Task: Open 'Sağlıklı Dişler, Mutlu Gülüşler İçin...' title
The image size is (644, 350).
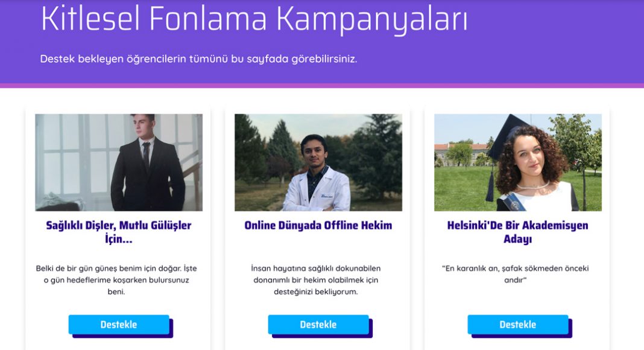Action: (119, 232)
